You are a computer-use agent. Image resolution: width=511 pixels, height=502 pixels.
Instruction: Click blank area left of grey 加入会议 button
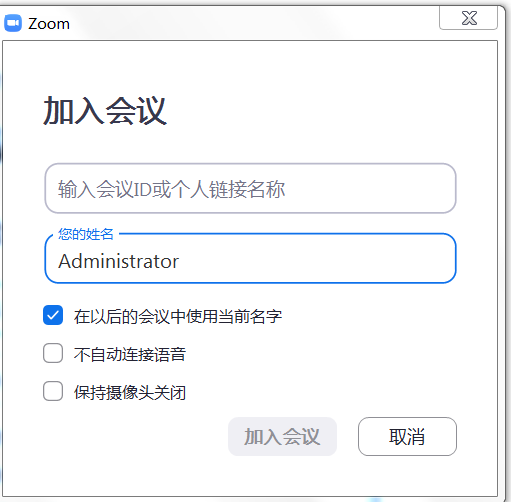coord(133,436)
